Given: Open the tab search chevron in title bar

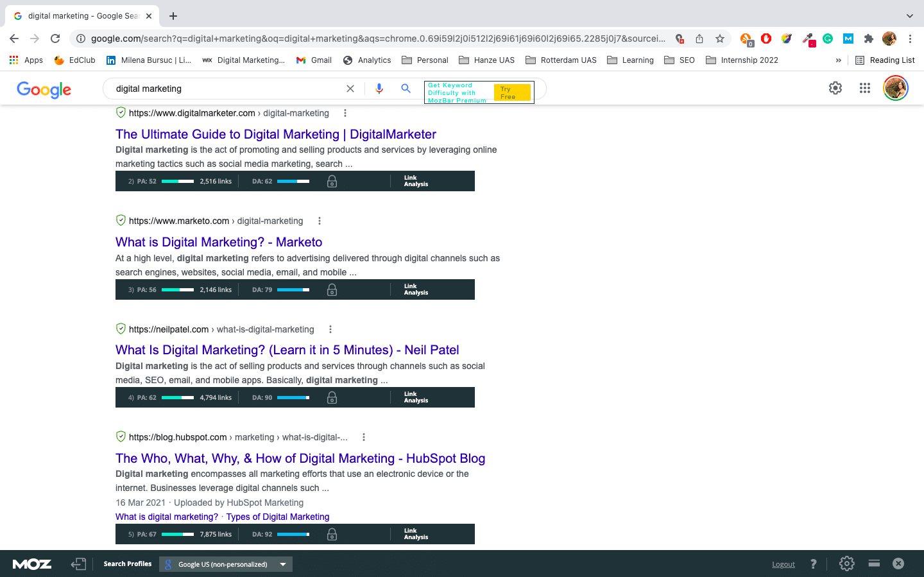Looking at the screenshot, I should 909,16.
